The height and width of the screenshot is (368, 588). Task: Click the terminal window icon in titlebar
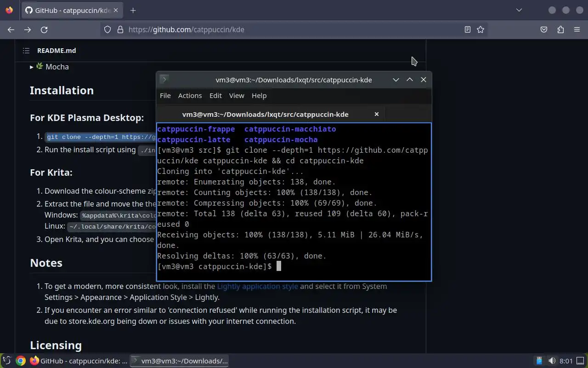(x=164, y=79)
